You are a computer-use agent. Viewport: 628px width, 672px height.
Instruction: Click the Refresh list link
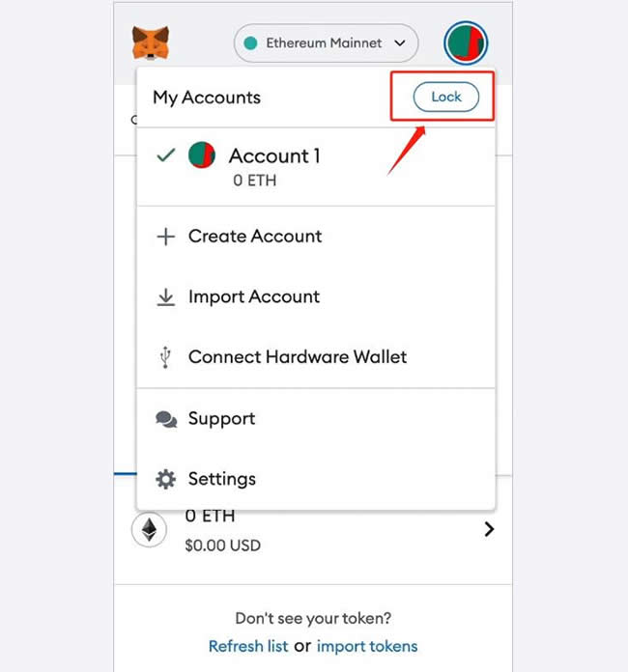pos(248,646)
